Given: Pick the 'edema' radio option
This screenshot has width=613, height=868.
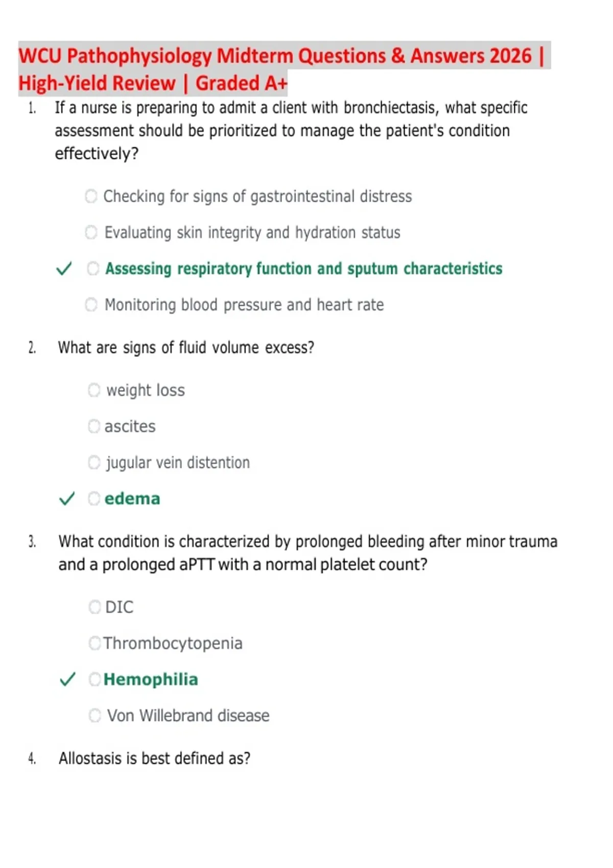Looking at the screenshot, I should (94, 498).
